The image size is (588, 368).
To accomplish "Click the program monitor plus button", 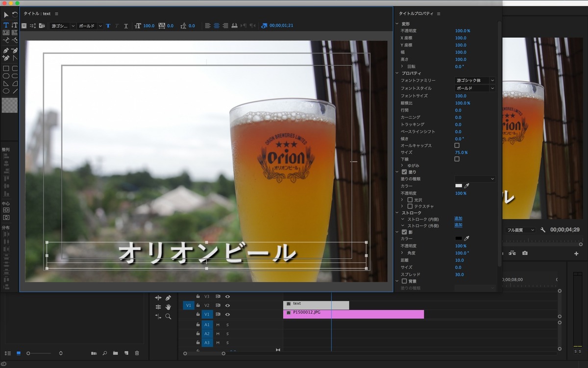I will [576, 253].
